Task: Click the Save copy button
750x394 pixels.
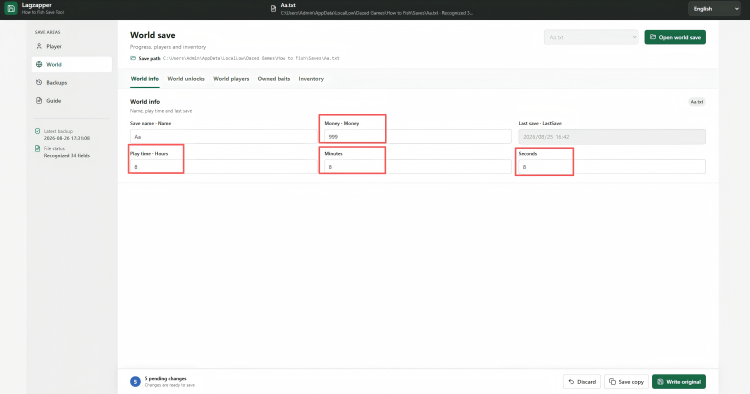Action: [x=627, y=382]
